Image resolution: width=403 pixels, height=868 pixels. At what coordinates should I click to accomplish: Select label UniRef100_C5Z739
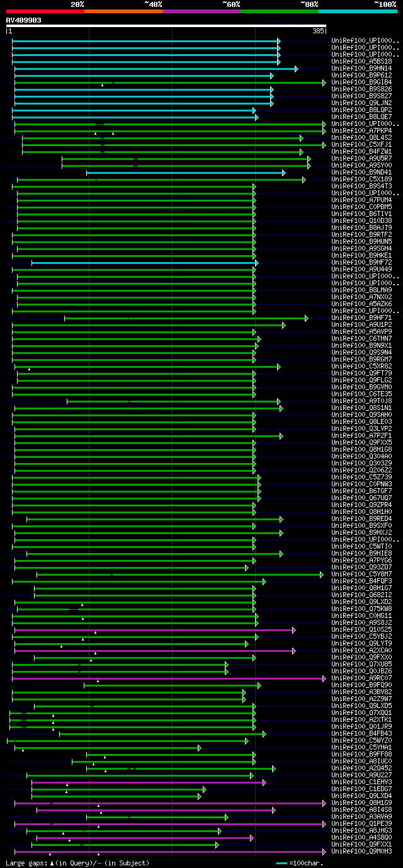(x=363, y=477)
